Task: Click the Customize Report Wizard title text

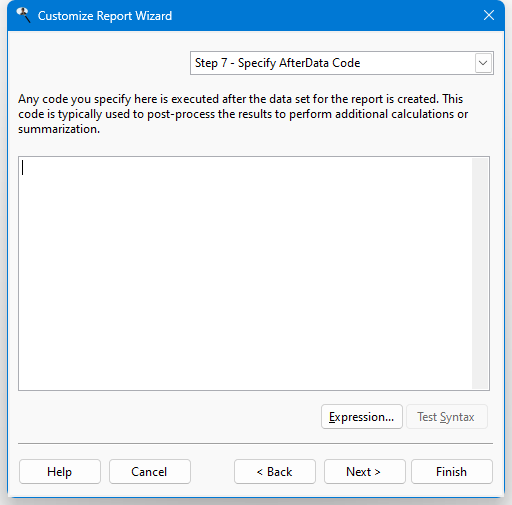Action: 105,16
